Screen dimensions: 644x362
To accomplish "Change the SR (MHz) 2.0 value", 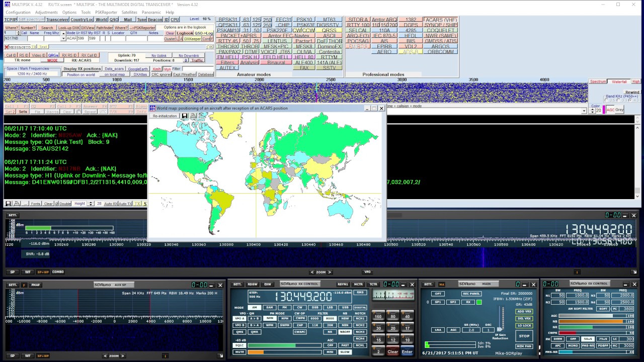I will 471,330.
